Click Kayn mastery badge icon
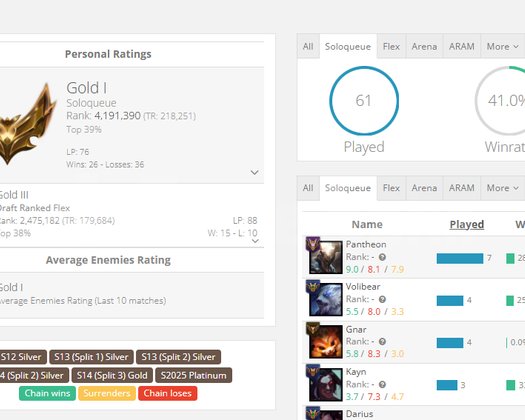The height and width of the screenshot is (420, 525). click(313, 371)
